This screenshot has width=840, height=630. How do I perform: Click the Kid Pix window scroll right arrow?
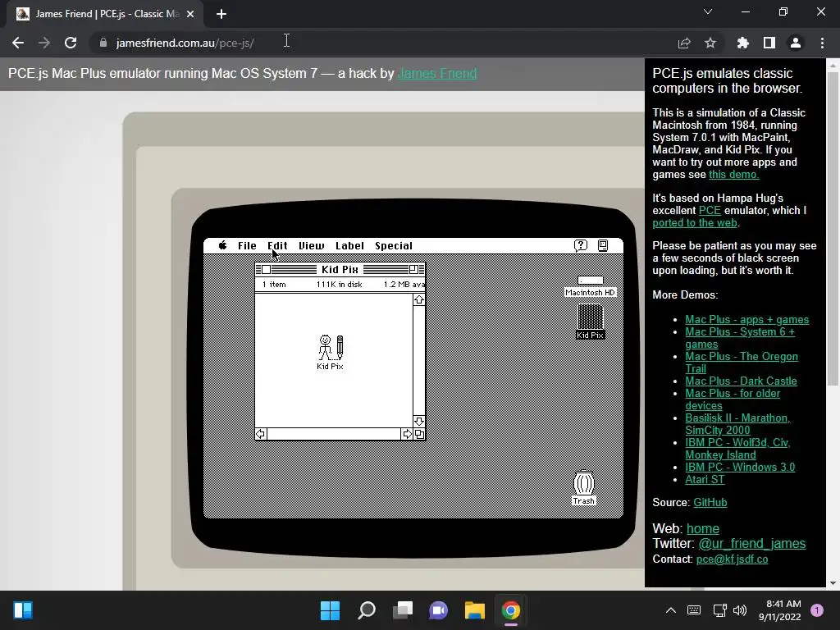tap(407, 434)
